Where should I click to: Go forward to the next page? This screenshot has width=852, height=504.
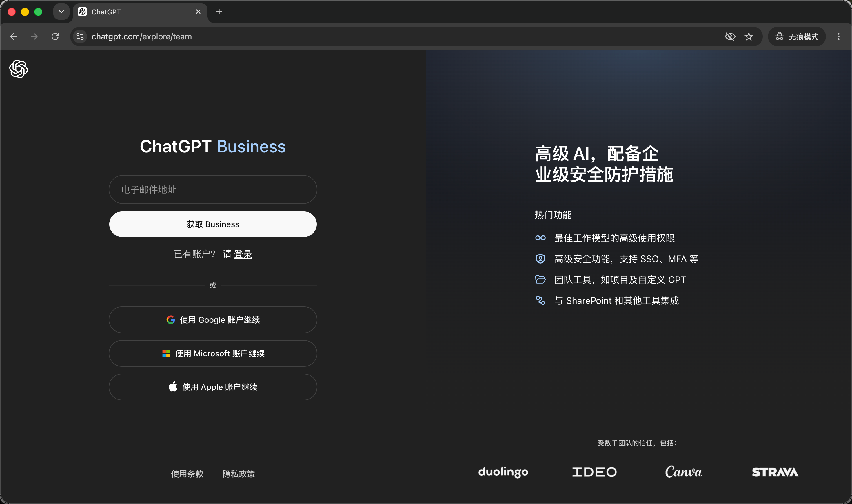click(x=34, y=37)
